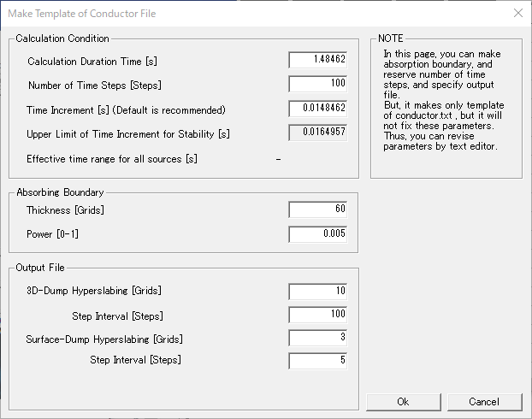This screenshot has width=532, height=419.
Task: Click the Absorbing Boundary Power field
Action: 318,234
